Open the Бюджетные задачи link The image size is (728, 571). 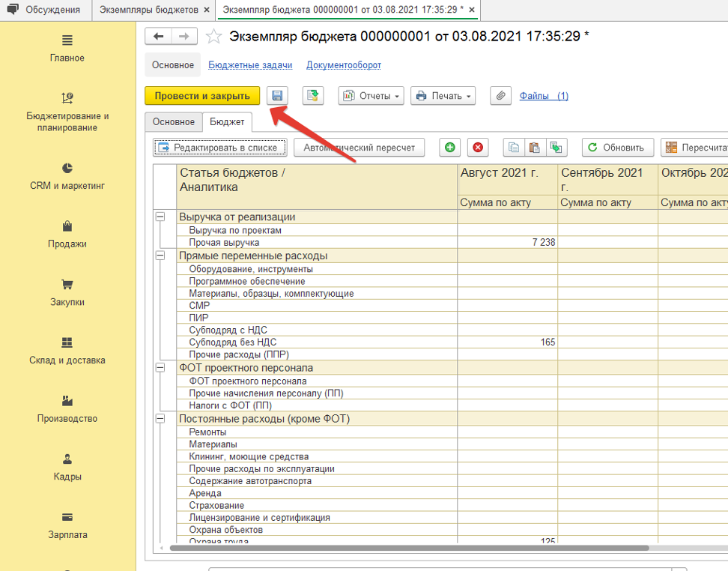tap(250, 65)
